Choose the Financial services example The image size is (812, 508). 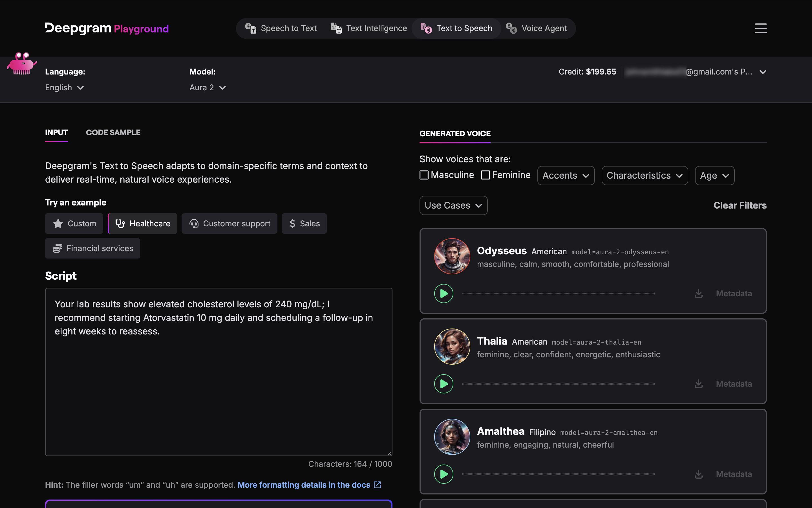pyautogui.click(x=92, y=248)
